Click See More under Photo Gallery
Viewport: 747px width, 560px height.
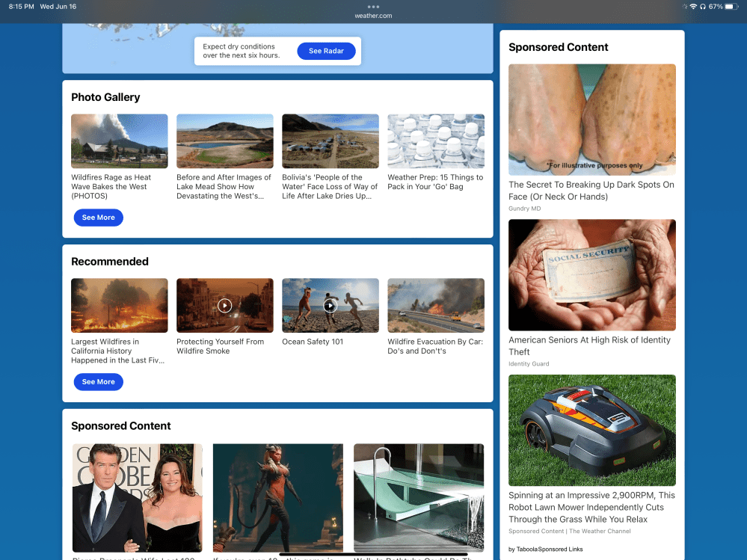pyautogui.click(x=98, y=218)
